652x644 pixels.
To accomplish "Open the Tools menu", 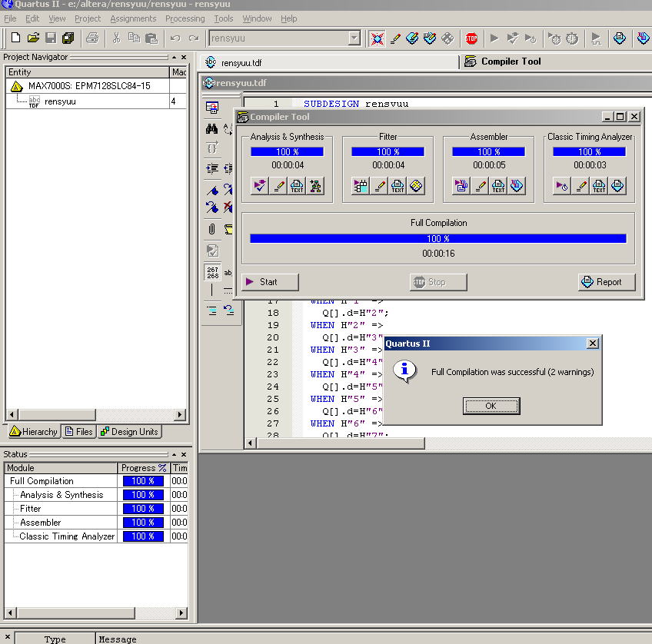I will [x=224, y=18].
